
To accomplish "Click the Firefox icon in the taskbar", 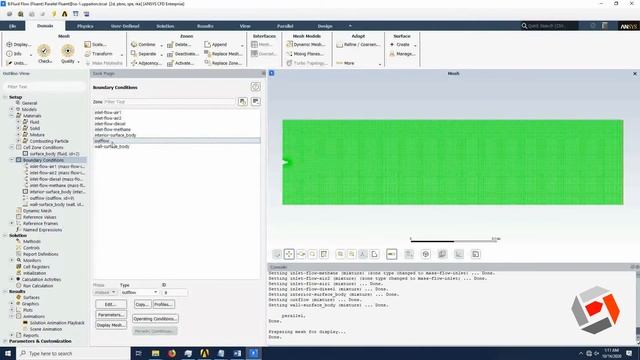I will (172, 353).
